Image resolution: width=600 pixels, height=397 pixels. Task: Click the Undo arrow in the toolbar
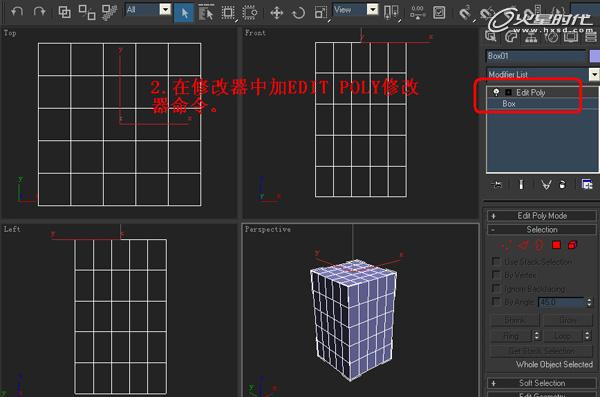(17, 11)
